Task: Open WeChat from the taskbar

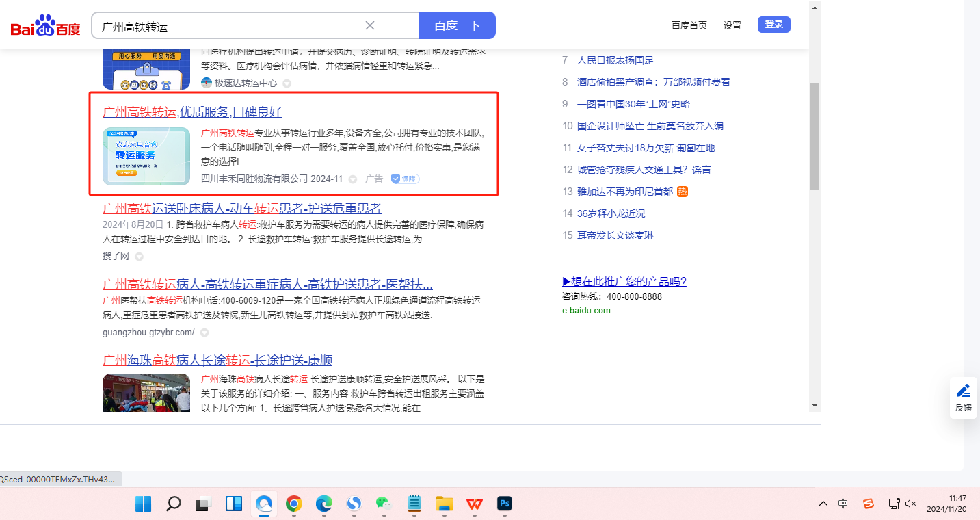Action: tap(384, 504)
